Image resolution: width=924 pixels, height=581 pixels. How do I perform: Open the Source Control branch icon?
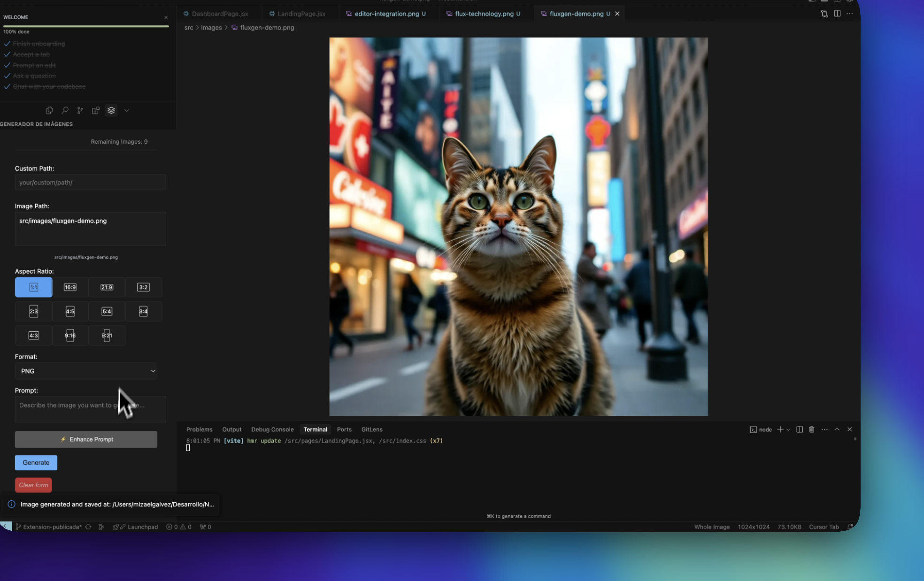tap(80, 110)
